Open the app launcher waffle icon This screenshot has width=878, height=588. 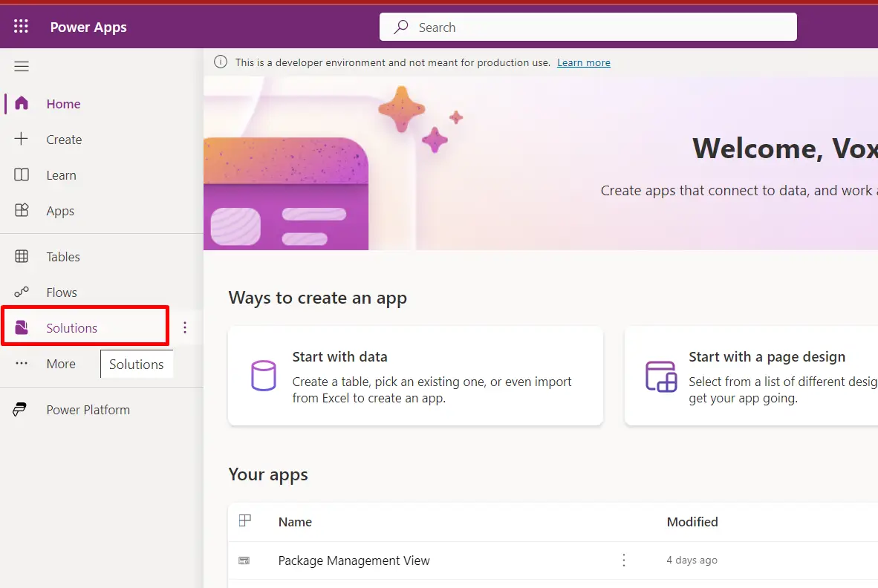coord(21,26)
